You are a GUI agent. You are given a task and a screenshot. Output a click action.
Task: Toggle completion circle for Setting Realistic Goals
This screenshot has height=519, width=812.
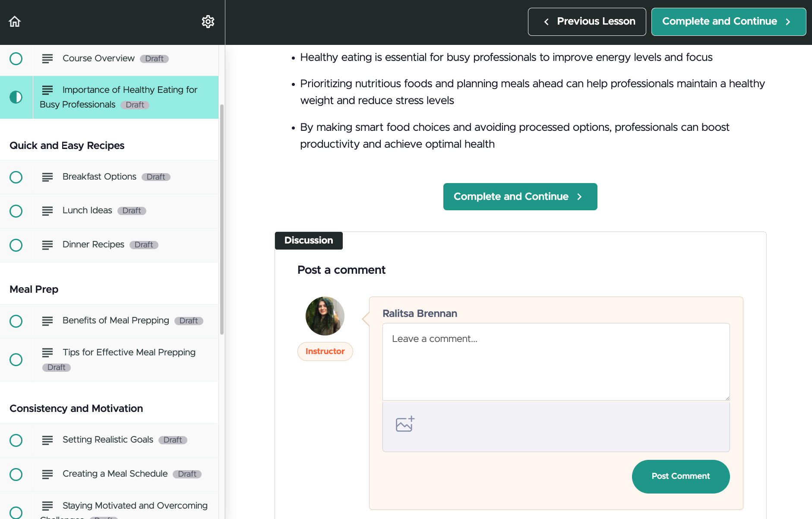(x=16, y=440)
